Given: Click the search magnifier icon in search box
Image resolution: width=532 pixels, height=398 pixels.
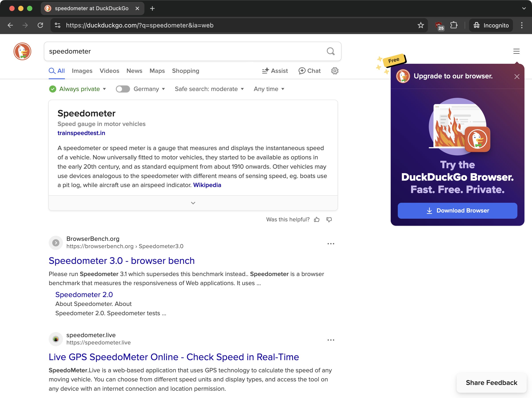Looking at the screenshot, I should pyautogui.click(x=330, y=51).
